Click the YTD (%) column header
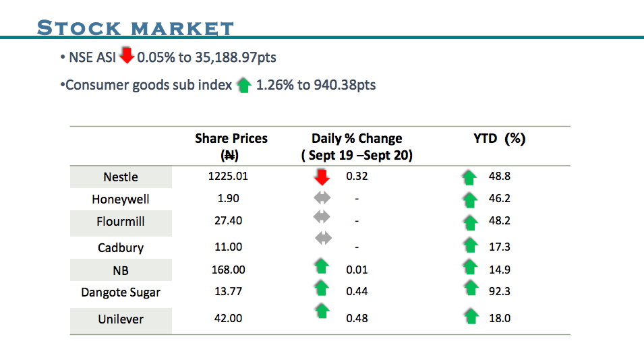 (499, 139)
